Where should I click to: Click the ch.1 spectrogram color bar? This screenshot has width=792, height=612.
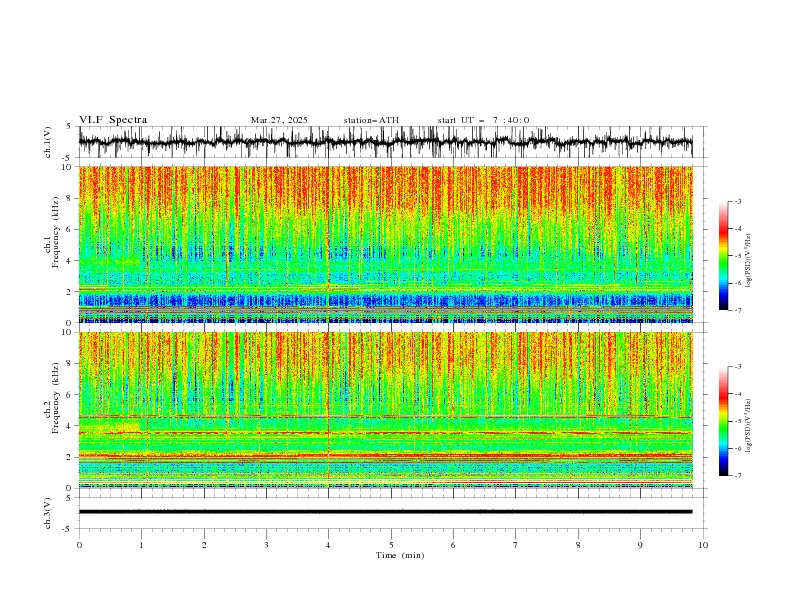point(723,256)
